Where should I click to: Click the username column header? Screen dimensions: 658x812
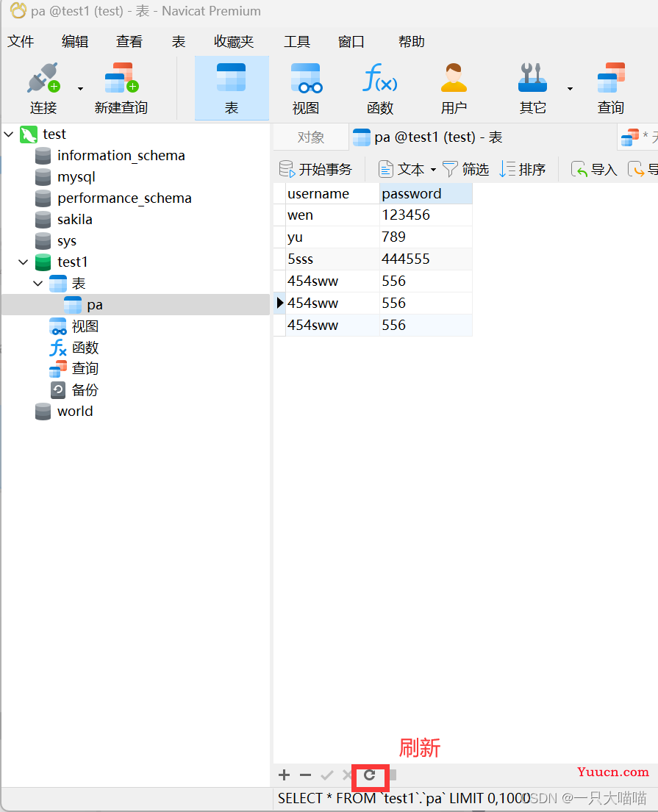point(332,194)
